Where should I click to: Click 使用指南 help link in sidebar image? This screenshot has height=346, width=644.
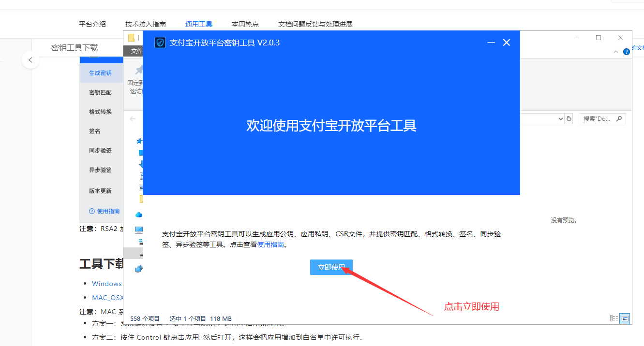[105, 211]
